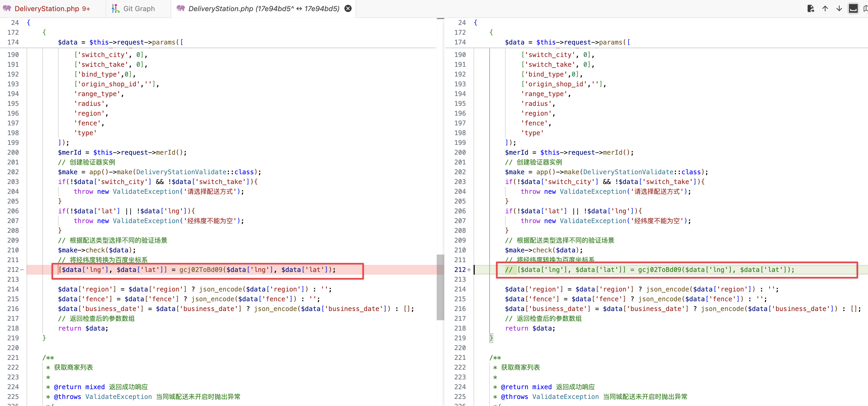
Task: Click the removed line marker 212− in left gutter
Action: pos(15,270)
